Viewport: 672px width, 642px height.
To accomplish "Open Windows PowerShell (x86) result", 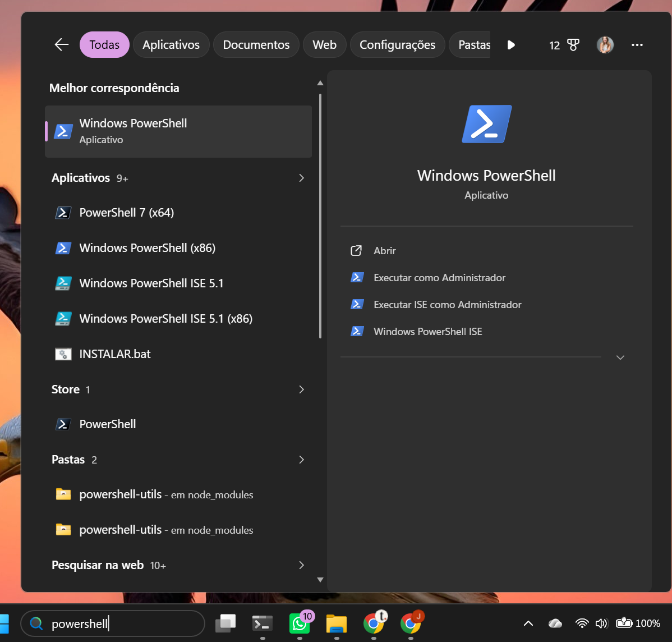I will click(x=178, y=248).
